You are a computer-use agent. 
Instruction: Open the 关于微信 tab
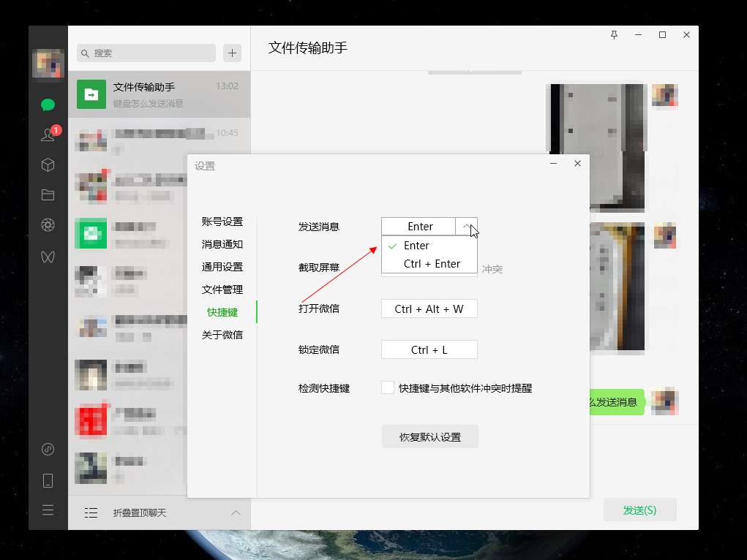point(222,335)
